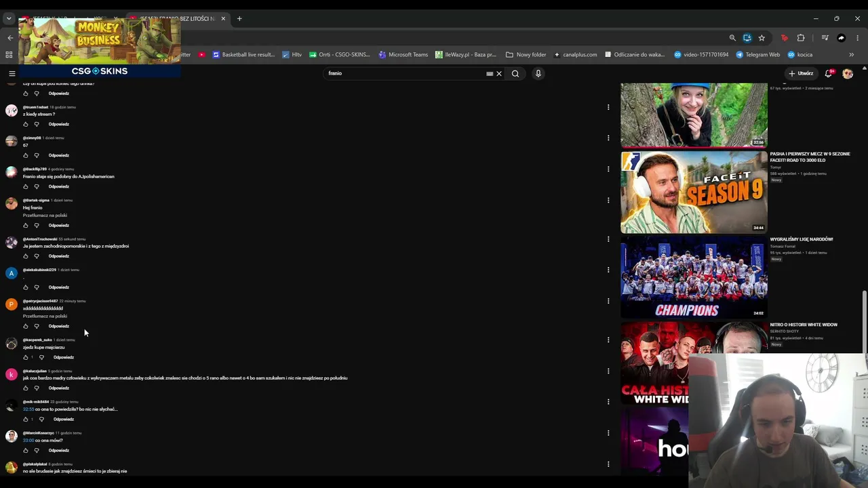Viewport: 868px width, 488px height.
Task: Open @patrycjacison9487 channel via orange P avatar
Action: click(x=12, y=304)
